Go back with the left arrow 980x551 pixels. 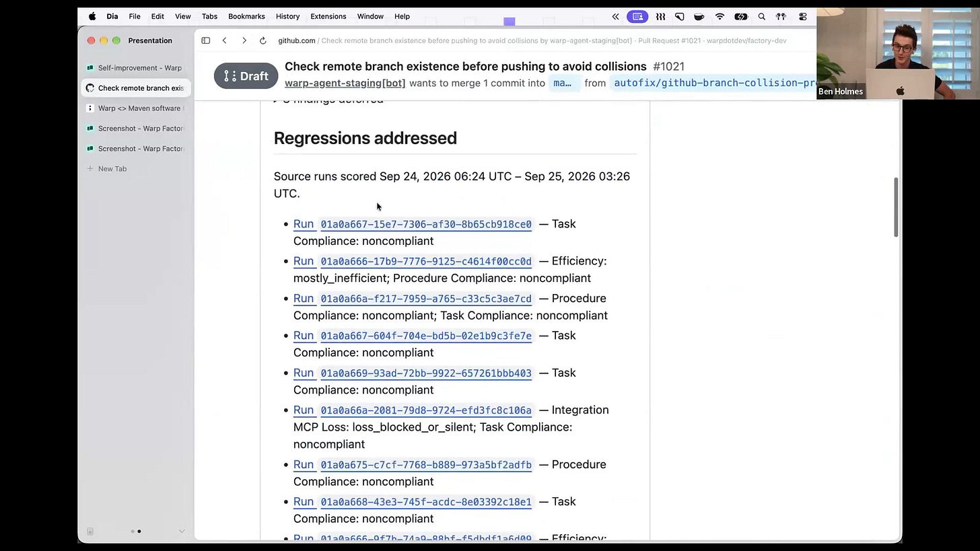(x=225, y=40)
